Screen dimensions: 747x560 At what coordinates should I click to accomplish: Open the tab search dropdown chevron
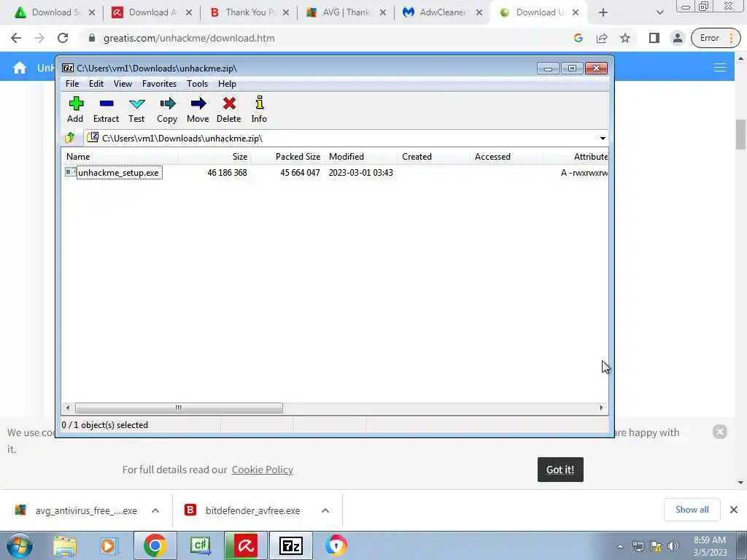(x=659, y=12)
